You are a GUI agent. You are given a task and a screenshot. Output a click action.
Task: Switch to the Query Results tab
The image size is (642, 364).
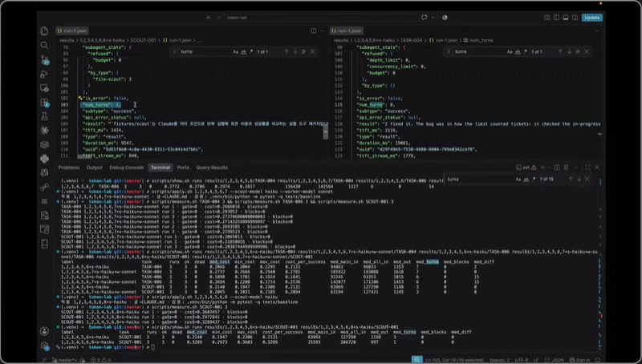[x=212, y=168]
